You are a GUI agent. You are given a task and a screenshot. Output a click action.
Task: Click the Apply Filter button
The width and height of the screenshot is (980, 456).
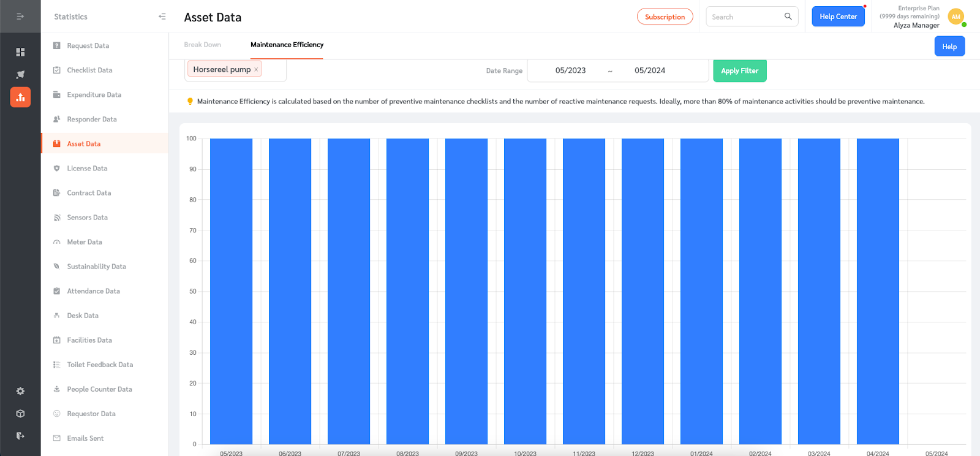pyautogui.click(x=739, y=70)
